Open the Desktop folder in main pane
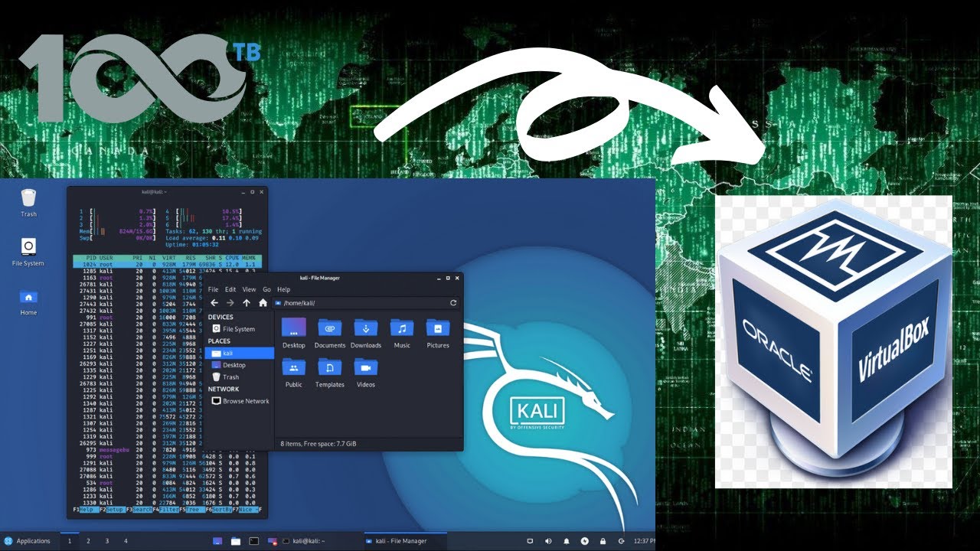Screen dimensions: 980x551 pos(294,334)
